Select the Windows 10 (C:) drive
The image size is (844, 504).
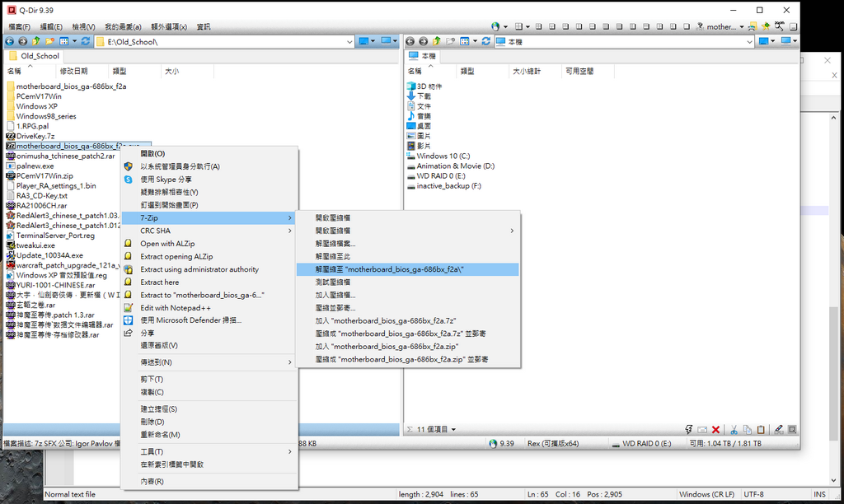coord(438,156)
